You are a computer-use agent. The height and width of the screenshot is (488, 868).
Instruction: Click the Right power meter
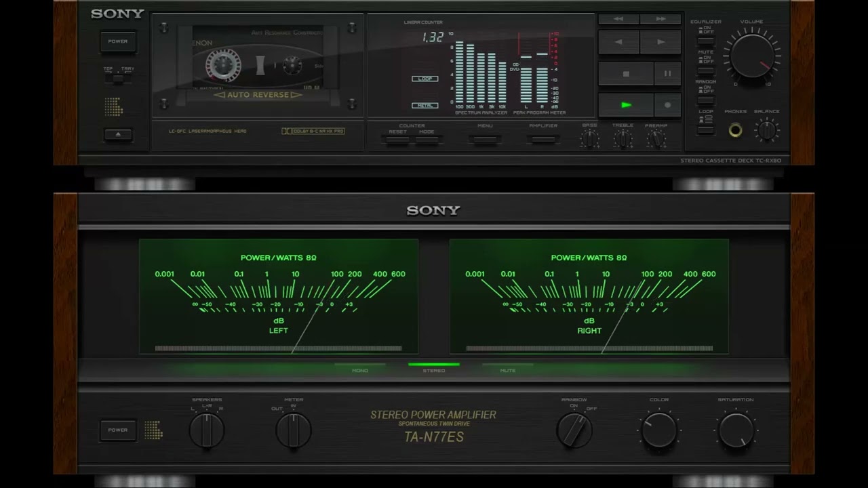click(x=589, y=296)
